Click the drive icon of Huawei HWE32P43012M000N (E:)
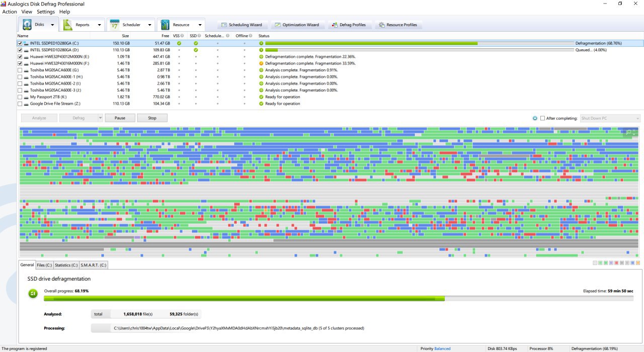Image resolution: width=644 pixels, height=352 pixels. (26, 57)
